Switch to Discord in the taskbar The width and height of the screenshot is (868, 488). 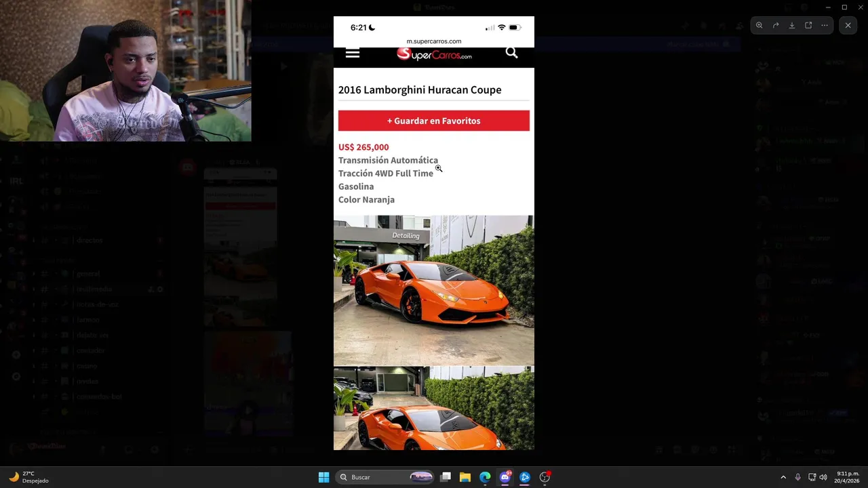click(x=505, y=477)
